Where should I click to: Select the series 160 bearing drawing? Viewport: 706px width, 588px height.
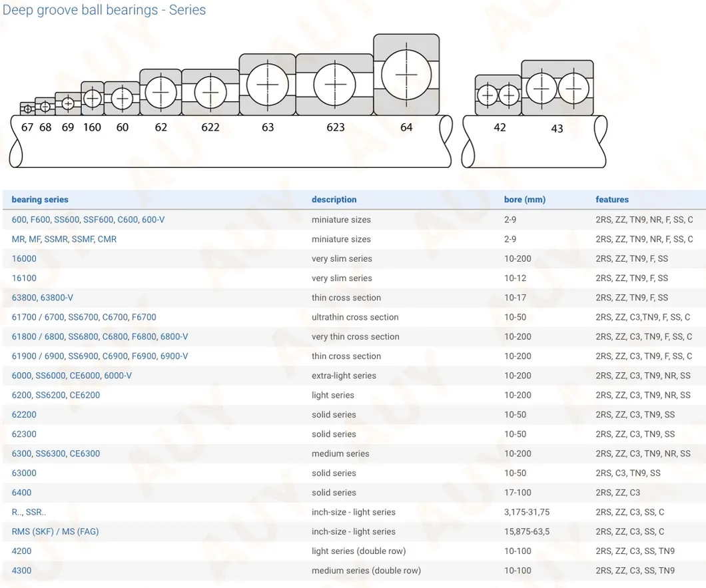point(92,99)
